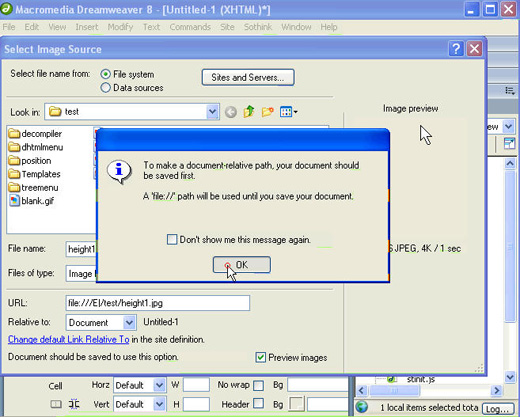This screenshot has height=417, width=520.
Task: Click the expand/collapse Files panel icon
Action: [509, 143]
